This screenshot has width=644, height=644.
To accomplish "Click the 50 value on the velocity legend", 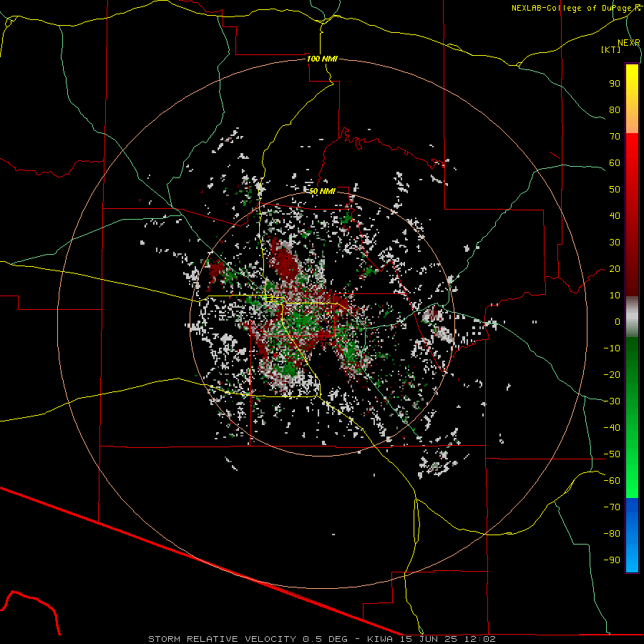I will pos(615,190).
